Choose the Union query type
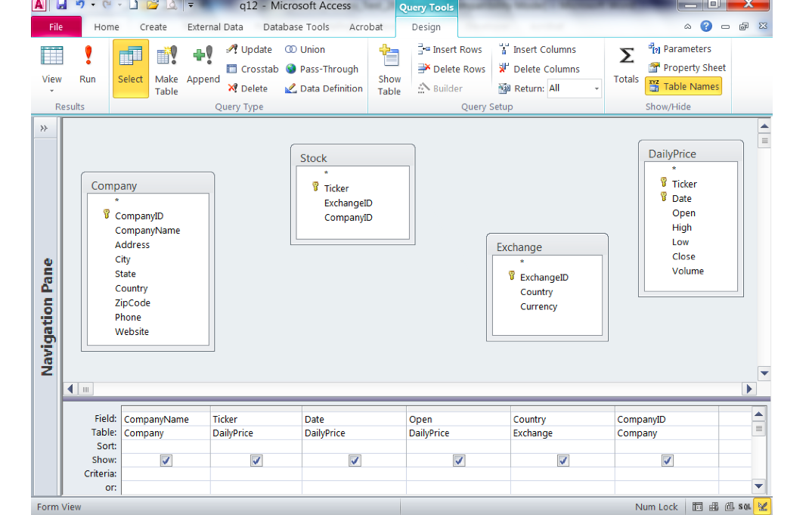This screenshot has height=515, width=812. (x=305, y=49)
